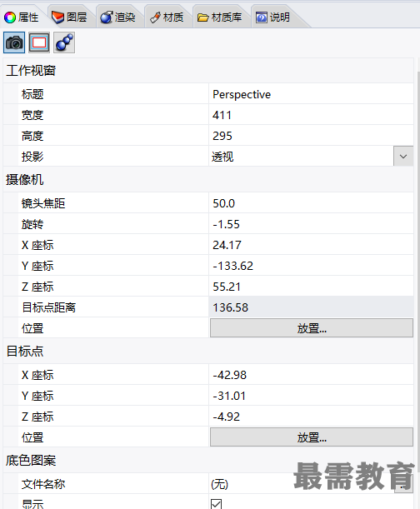
Task: Select the red rectangle wallpaper icon
Action: [x=39, y=42]
